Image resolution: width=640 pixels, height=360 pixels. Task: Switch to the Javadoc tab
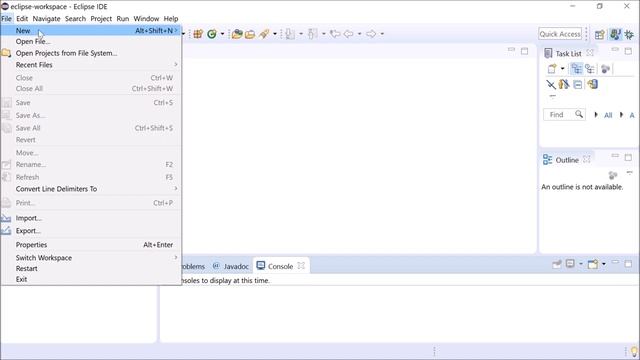click(231, 266)
